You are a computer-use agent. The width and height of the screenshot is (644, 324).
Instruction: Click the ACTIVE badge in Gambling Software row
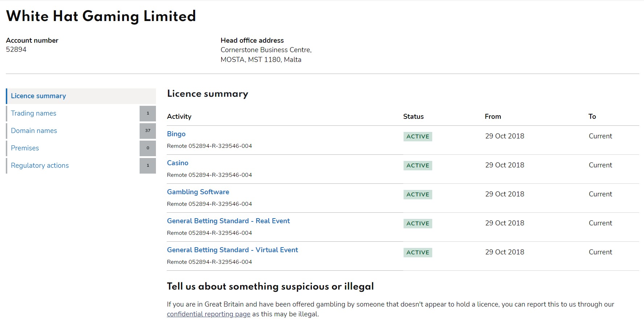coord(418,195)
